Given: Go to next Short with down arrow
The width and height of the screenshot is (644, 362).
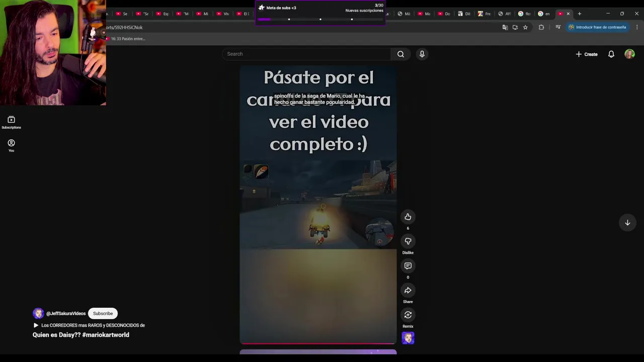Looking at the screenshot, I should [x=627, y=223].
